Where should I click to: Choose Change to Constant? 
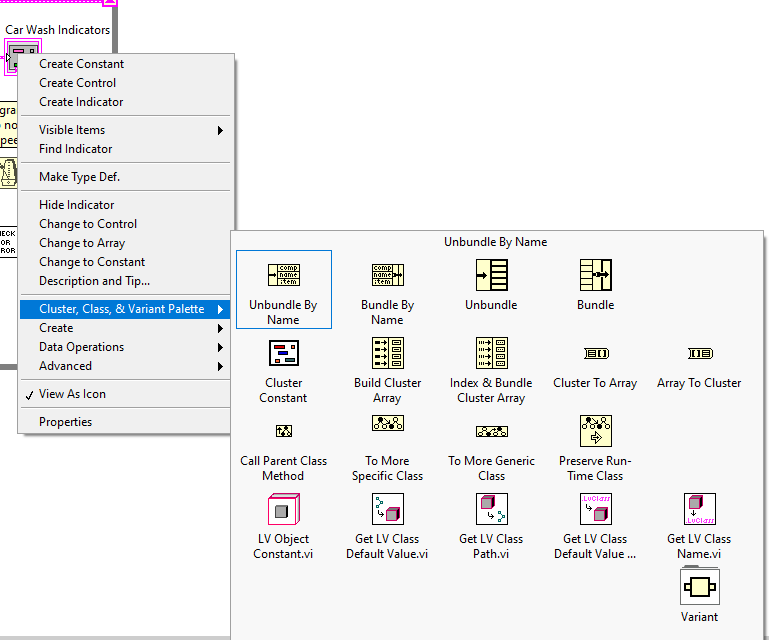[126, 262]
